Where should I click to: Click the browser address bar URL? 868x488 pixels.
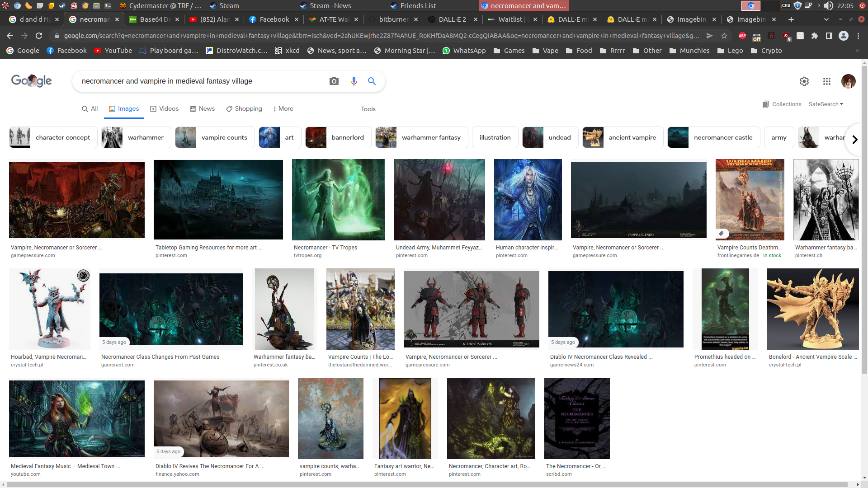pos(381,36)
